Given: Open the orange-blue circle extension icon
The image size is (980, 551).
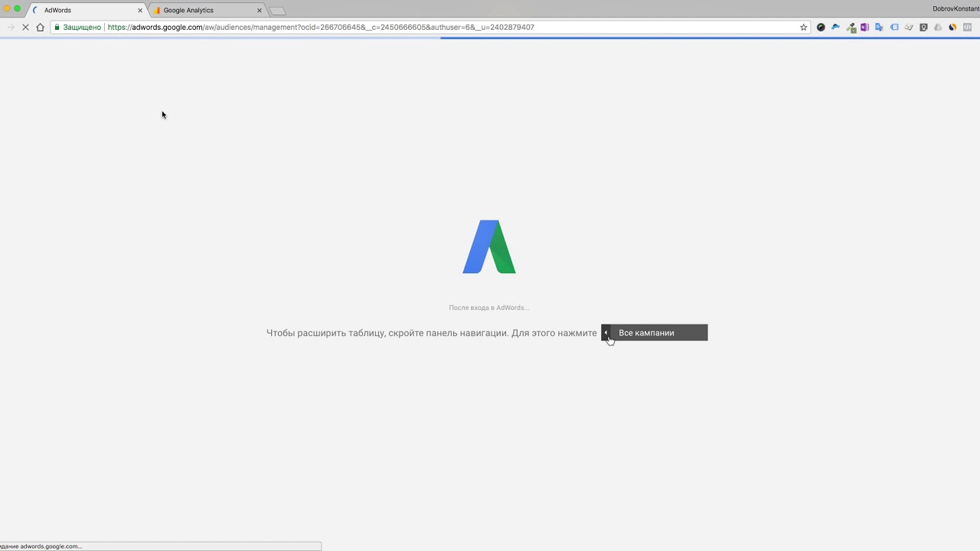Looking at the screenshot, I should click(x=952, y=27).
